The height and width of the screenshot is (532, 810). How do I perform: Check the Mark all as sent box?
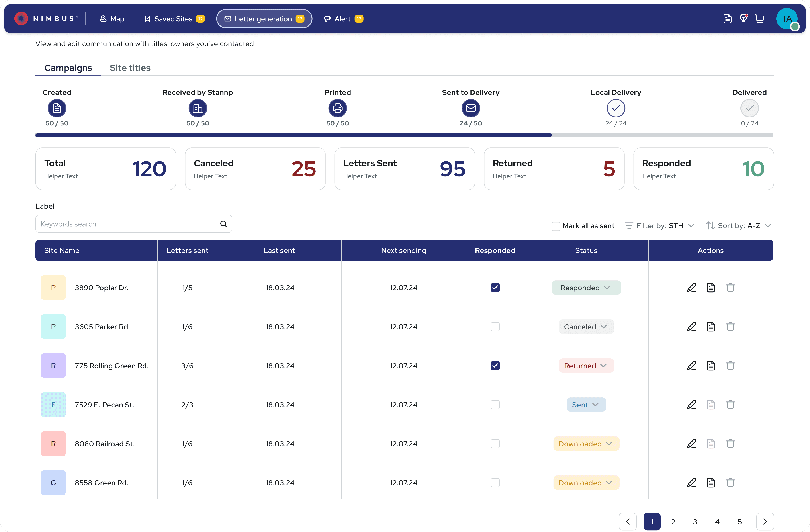pyautogui.click(x=556, y=226)
